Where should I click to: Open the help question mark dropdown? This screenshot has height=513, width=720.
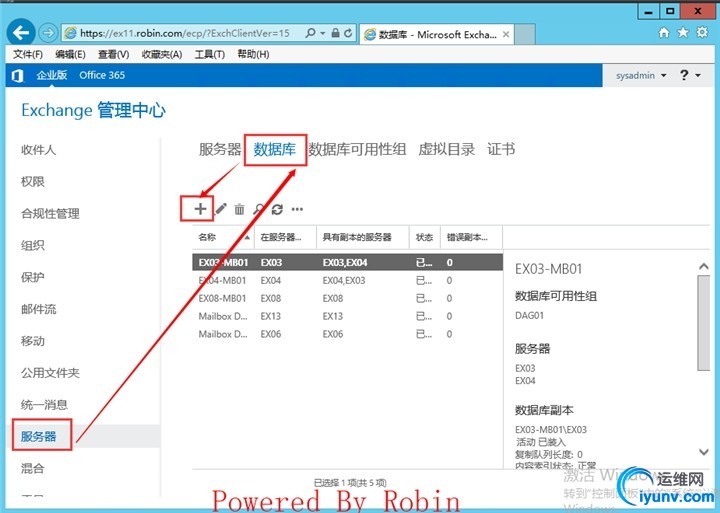[x=690, y=75]
